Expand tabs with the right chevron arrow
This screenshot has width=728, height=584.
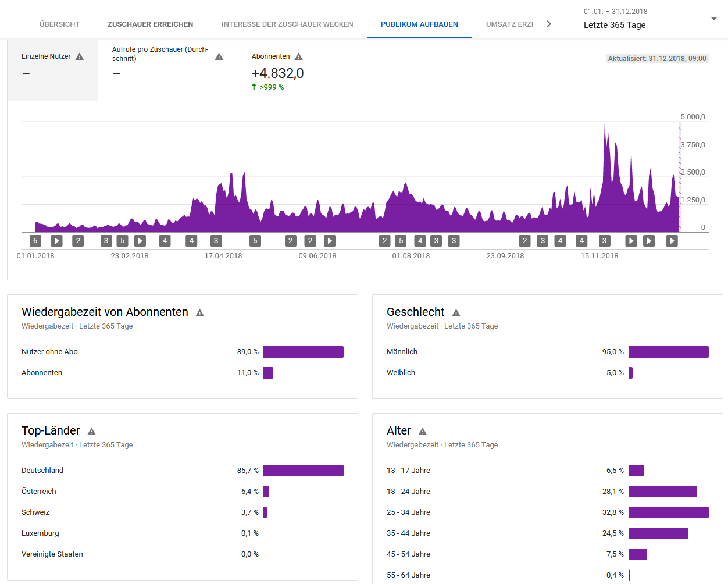click(549, 24)
